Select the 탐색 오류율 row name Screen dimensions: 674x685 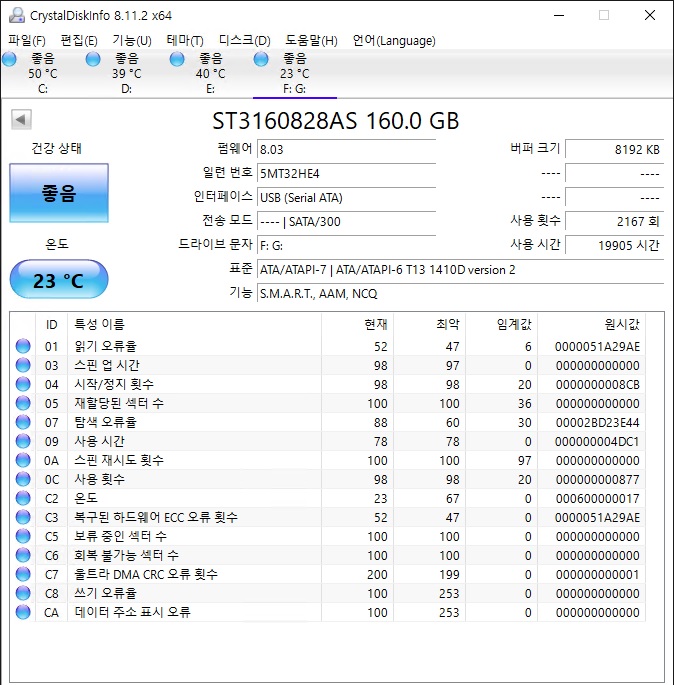(x=105, y=422)
